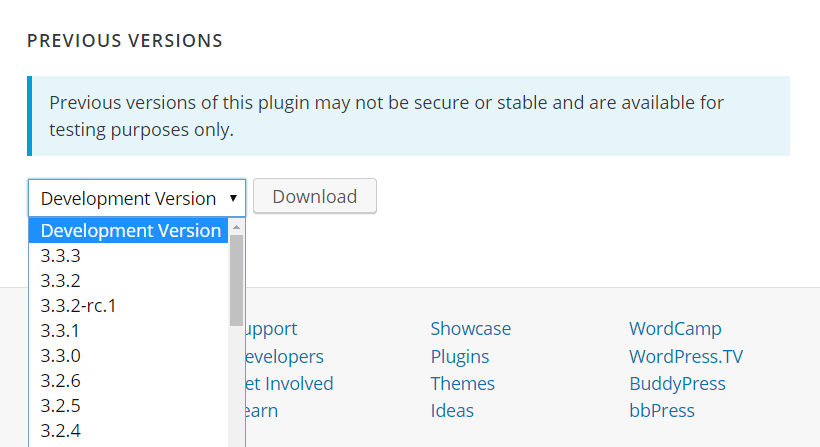
Task: Click the Download button
Action: tap(314, 196)
